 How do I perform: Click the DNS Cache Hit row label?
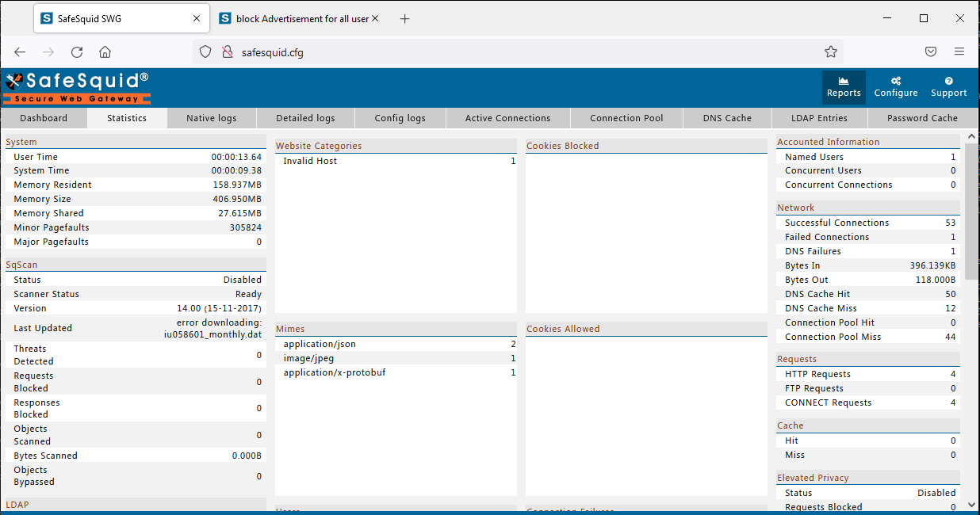(817, 294)
